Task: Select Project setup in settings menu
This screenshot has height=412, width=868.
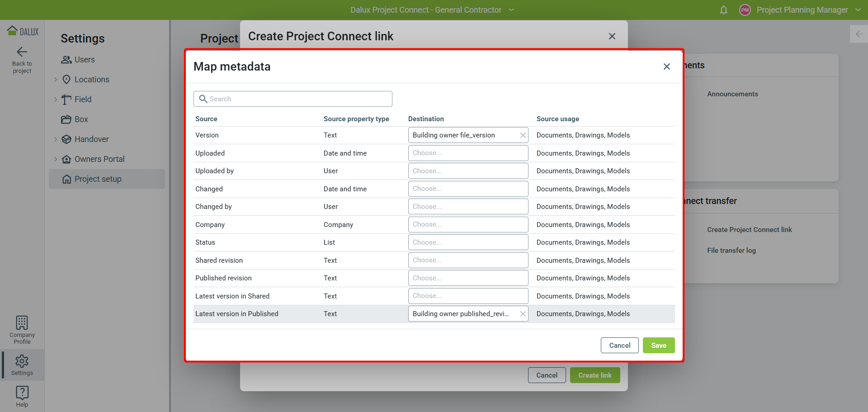Action: tap(98, 179)
